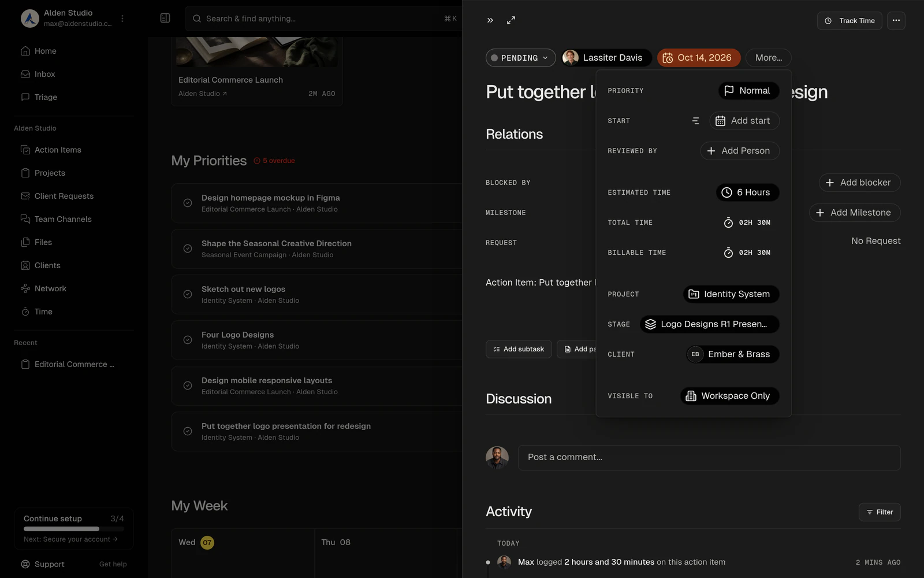Focus the Search & find anything field

[x=323, y=18]
